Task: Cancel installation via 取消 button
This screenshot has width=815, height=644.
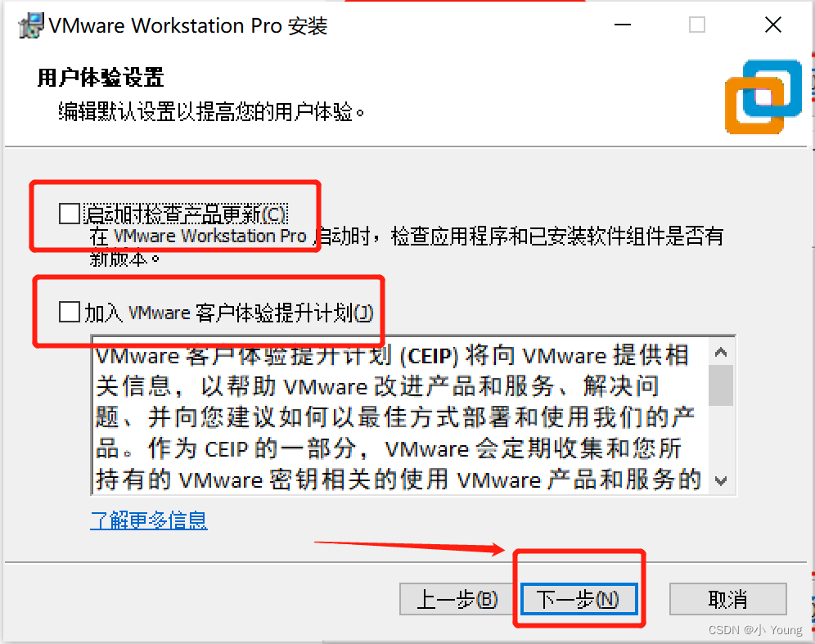Action: tap(727, 599)
